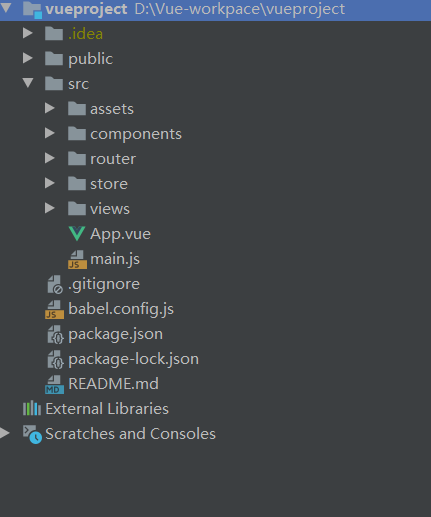Open the README.md file name
Screen dimensions: 431x517
[x=113, y=384]
